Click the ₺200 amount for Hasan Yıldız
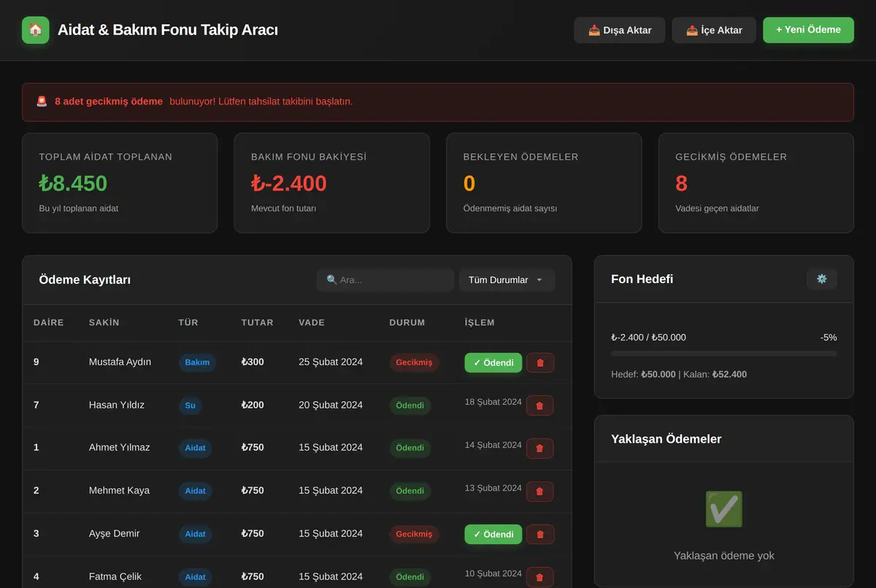 click(253, 405)
